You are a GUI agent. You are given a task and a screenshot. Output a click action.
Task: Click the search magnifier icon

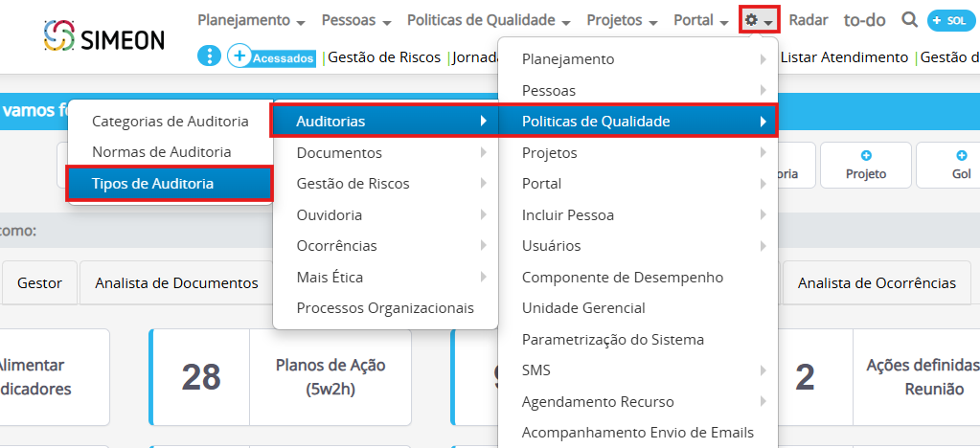[x=909, y=20]
